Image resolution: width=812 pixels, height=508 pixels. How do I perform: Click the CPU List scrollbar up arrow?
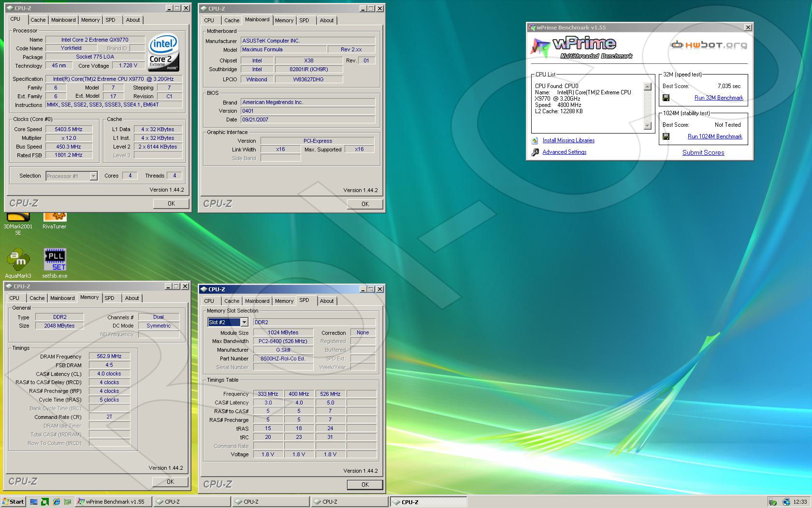(x=648, y=87)
